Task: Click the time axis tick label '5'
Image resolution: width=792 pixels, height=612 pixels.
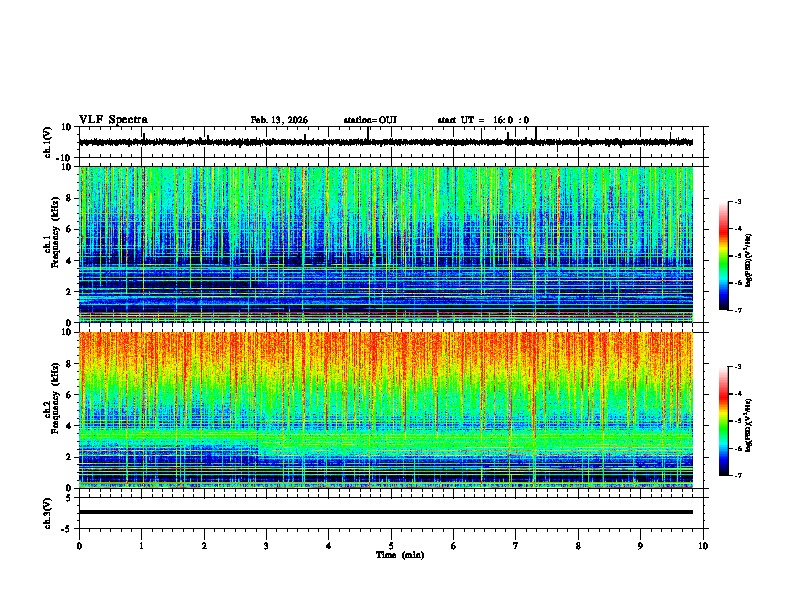Action: [391, 546]
